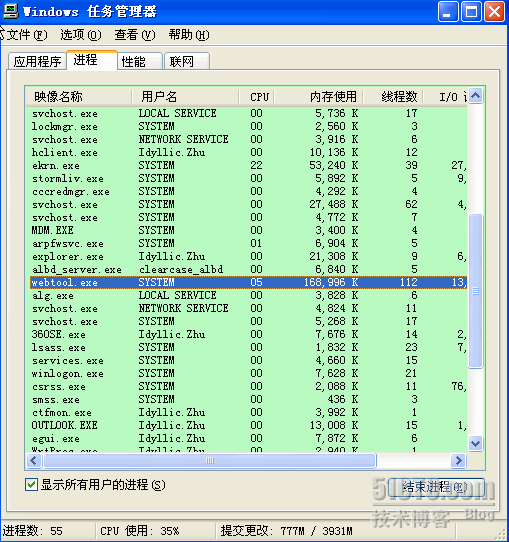Toggle 显示所有用户的进程 checkbox
The width and height of the screenshot is (509, 542).
31,484
